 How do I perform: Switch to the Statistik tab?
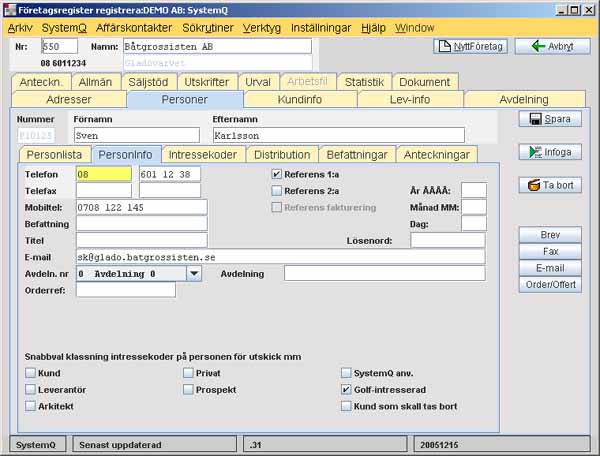coord(364,82)
